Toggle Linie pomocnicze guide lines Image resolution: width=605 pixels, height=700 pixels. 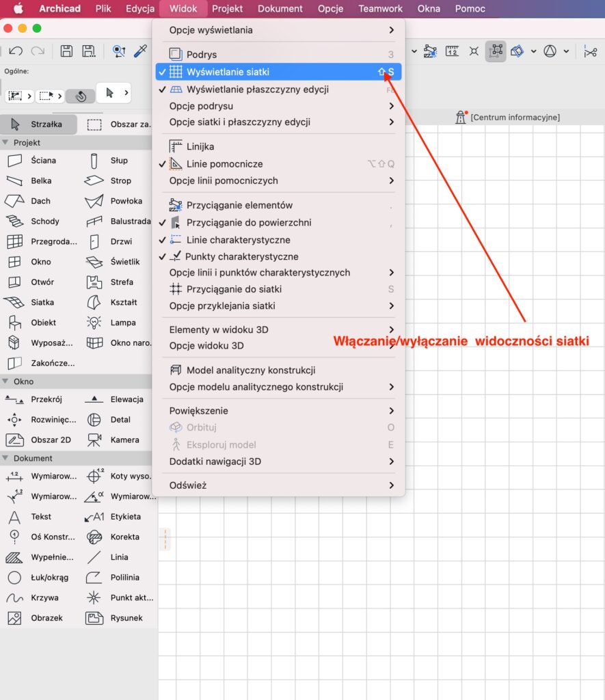278,164
